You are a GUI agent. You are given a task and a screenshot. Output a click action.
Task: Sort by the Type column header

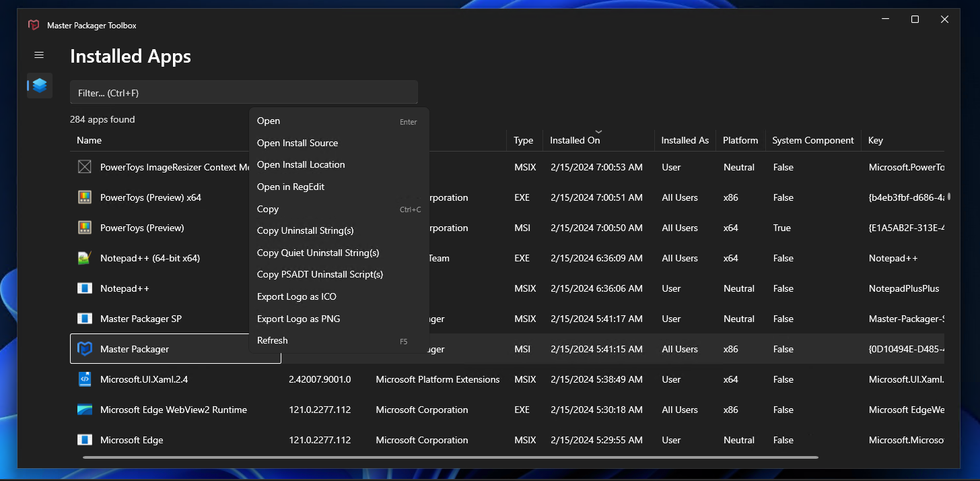tap(523, 140)
